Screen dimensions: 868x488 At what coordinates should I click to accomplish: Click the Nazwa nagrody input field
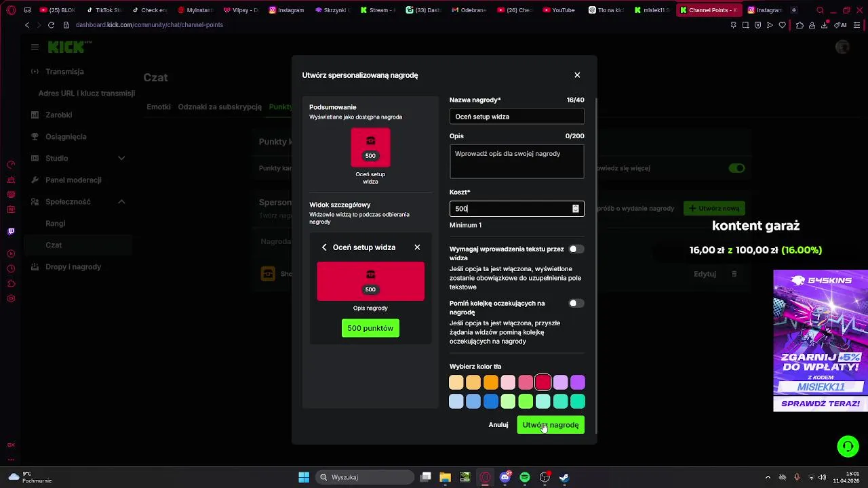tap(517, 117)
